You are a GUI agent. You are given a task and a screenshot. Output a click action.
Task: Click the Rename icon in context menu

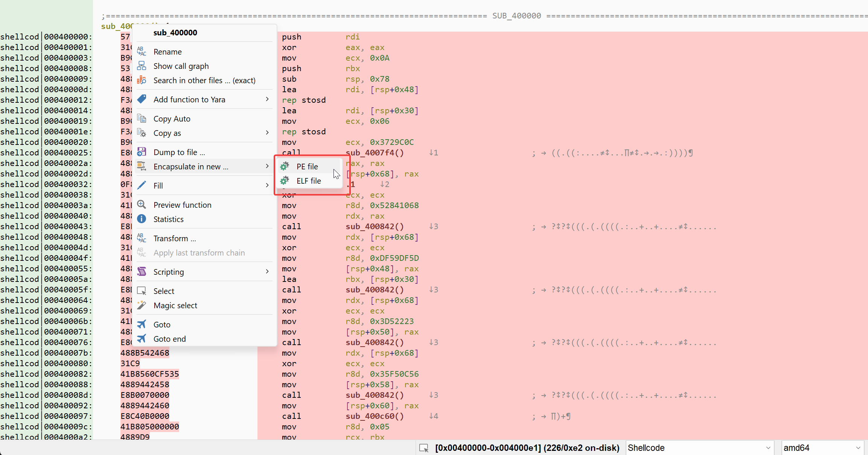click(x=142, y=52)
